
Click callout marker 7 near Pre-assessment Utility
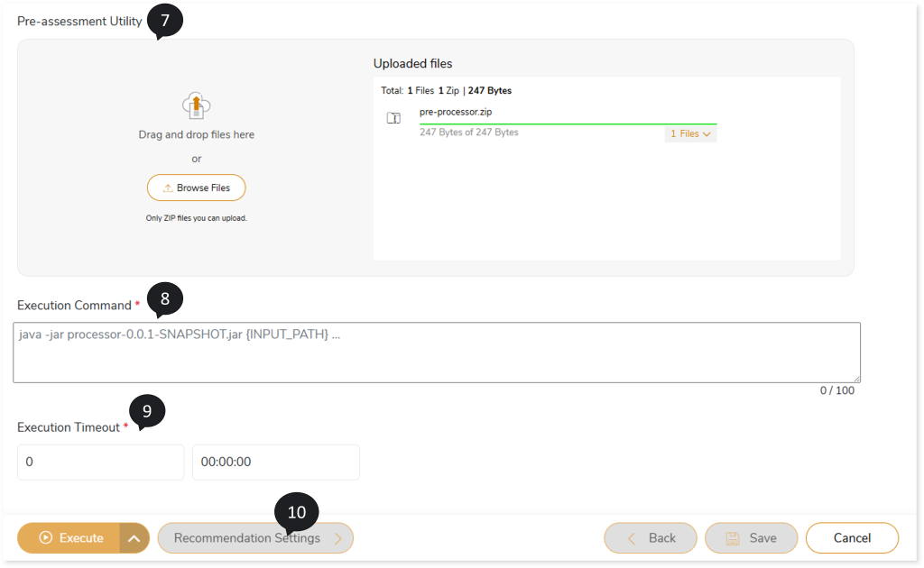[x=164, y=21]
